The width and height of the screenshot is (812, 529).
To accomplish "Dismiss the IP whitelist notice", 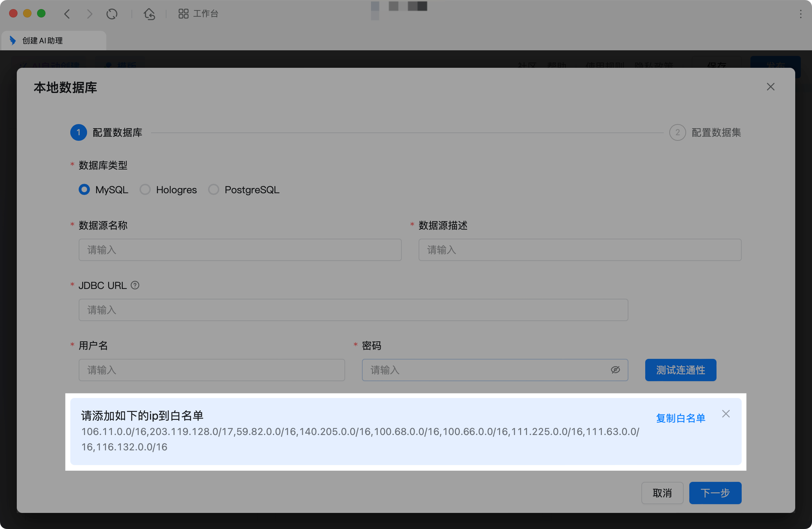I will 726,414.
